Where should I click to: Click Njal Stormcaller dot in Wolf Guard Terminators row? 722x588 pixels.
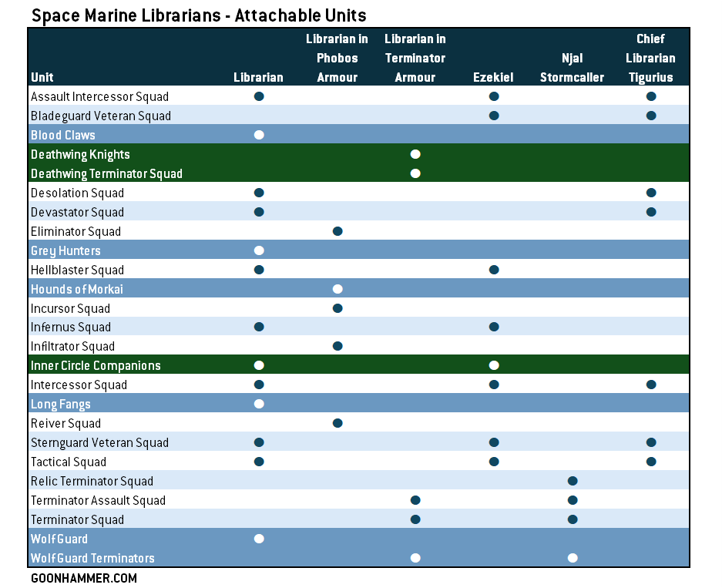pyautogui.click(x=573, y=558)
